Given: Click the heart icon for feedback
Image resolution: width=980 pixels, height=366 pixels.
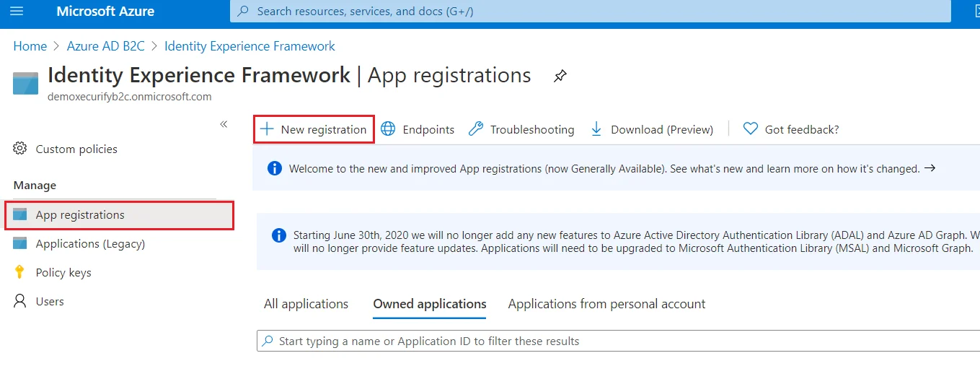Looking at the screenshot, I should (x=751, y=129).
